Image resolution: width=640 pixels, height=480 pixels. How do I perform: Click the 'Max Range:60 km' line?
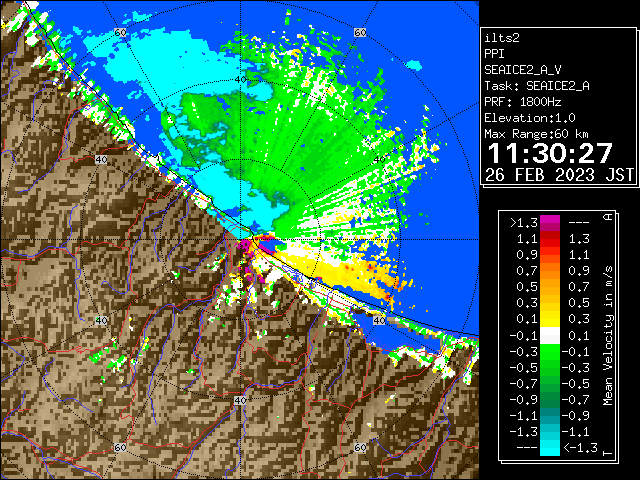(x=537, y=134)
